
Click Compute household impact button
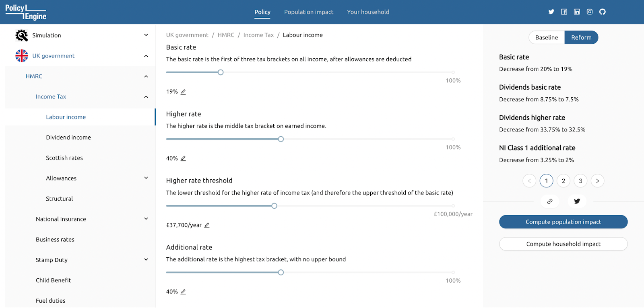click(563, 244)
